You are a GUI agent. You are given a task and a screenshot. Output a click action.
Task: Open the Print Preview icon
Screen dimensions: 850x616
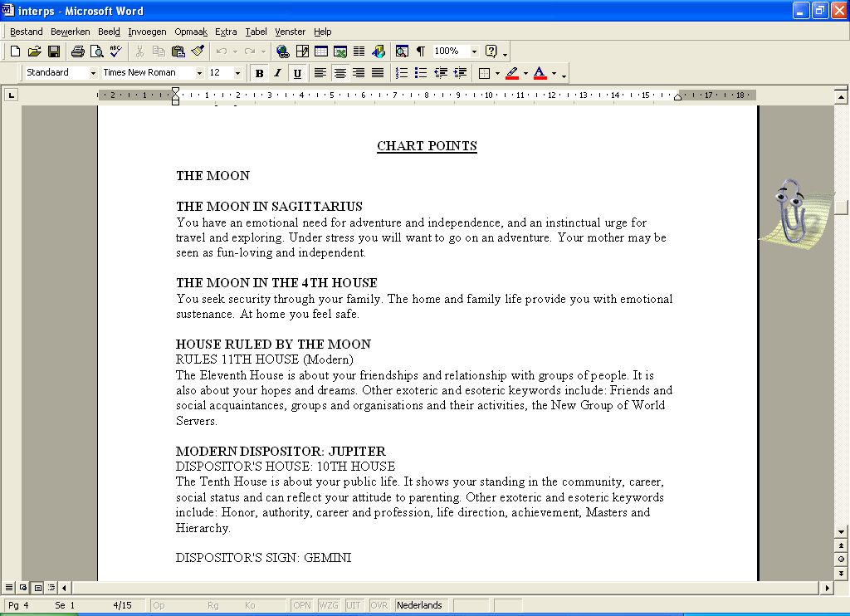pos(97,51)
